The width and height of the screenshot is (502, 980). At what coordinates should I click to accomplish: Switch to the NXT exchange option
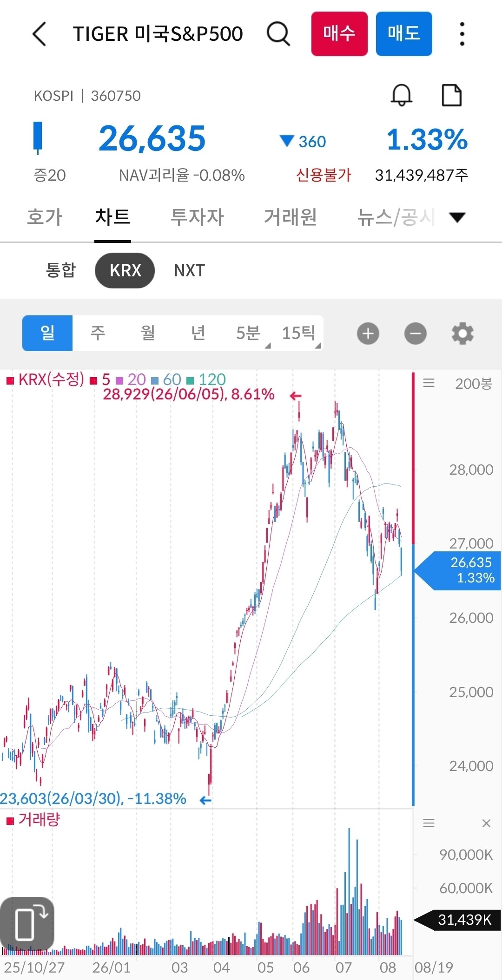pyautogui.click(x=189, y=270)
